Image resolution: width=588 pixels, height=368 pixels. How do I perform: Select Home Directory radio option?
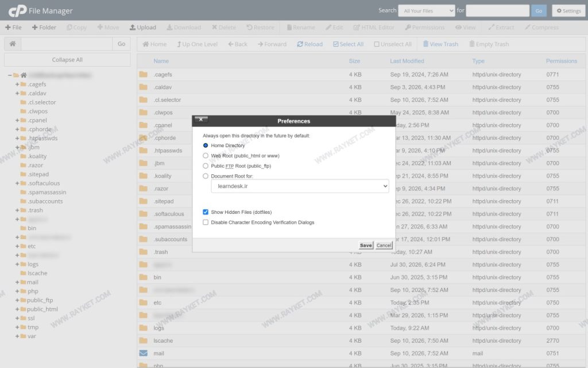206,145
